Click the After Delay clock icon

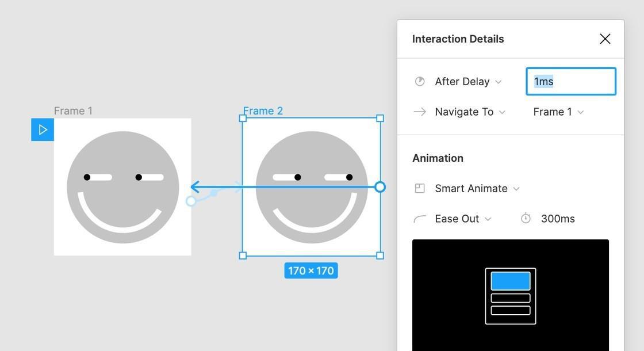420,82
